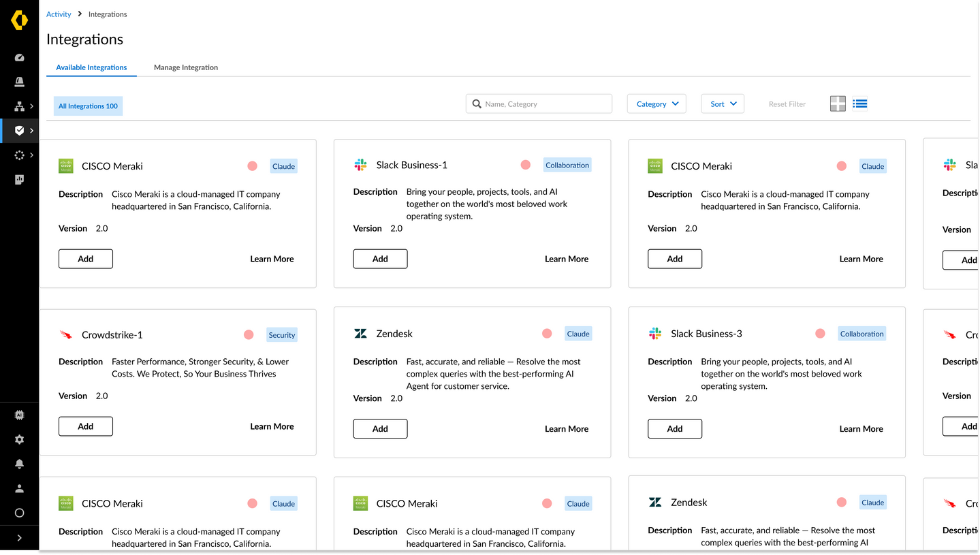The width and height of the screenshot is (980, 555).
Task: Click the red status dot on Zendesk card
Action: pyautogui.click(x=547, y=333)
